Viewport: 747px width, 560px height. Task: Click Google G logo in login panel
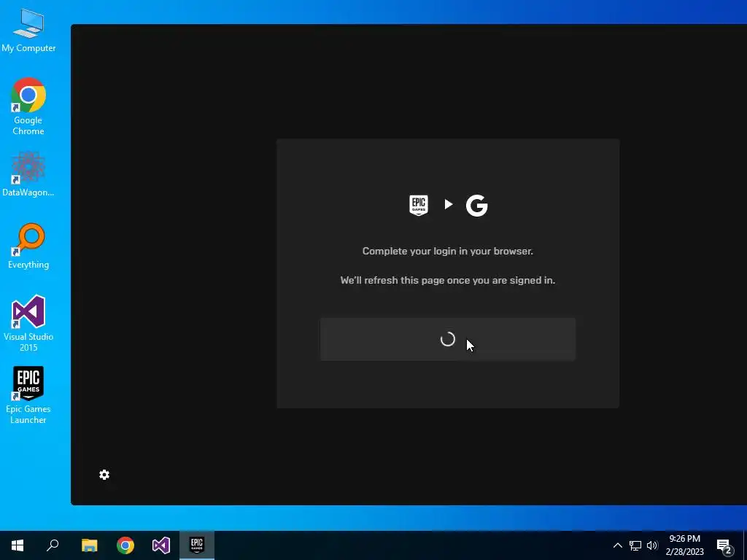(x=476, y=205)
